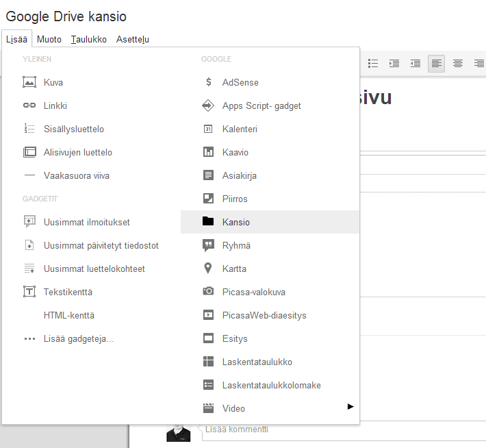Toggle center text alignment button
Image resolution: width=486 pixels, height=448 pixels.
pos(458,64)
